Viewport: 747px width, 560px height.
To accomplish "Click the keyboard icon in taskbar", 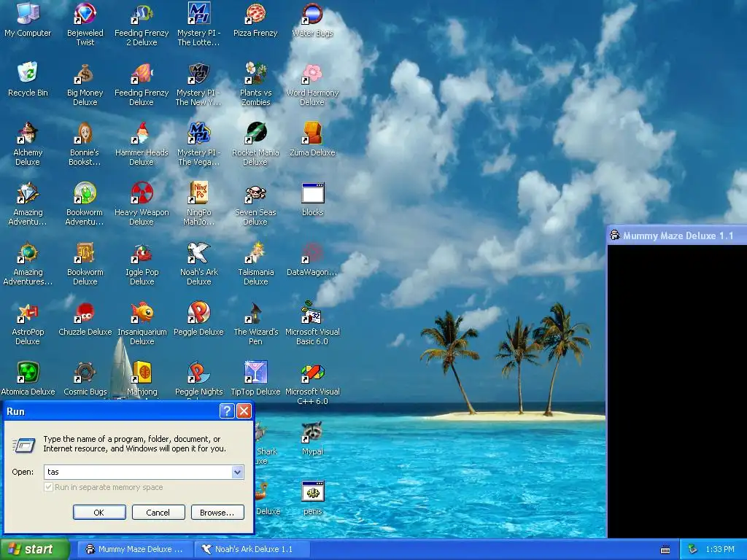I will tap(665, 550).
